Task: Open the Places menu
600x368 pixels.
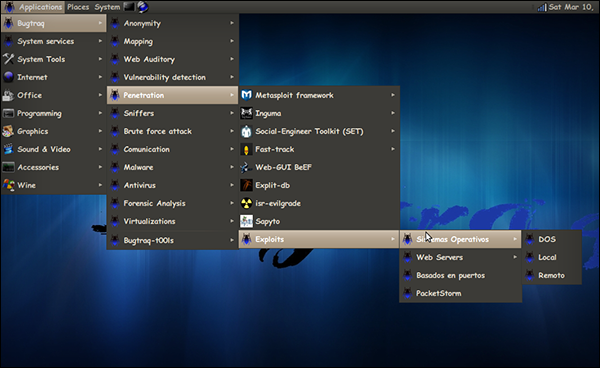Action: point(78,7)
